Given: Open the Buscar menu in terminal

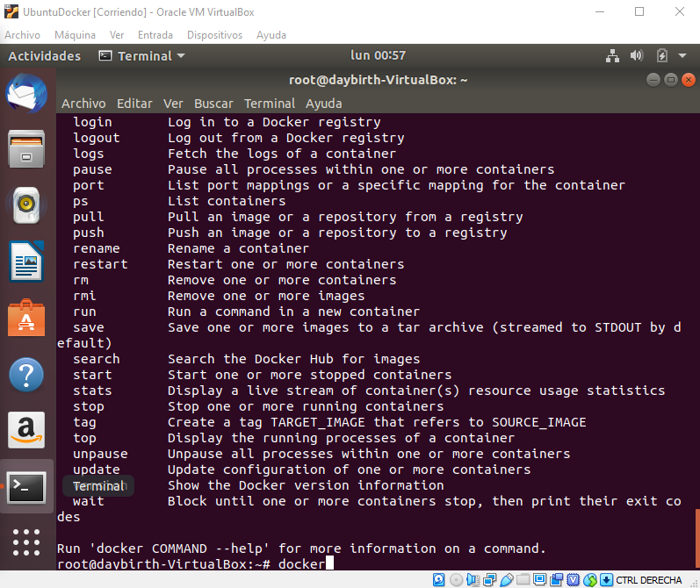Looking at the screenshot, I should 213,104.
